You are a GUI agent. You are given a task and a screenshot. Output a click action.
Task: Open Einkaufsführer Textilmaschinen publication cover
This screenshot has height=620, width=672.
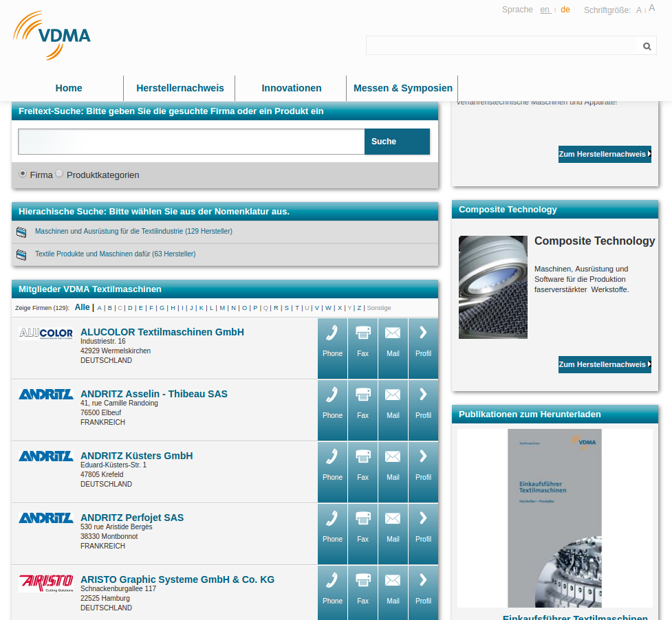tap(554, 518)
